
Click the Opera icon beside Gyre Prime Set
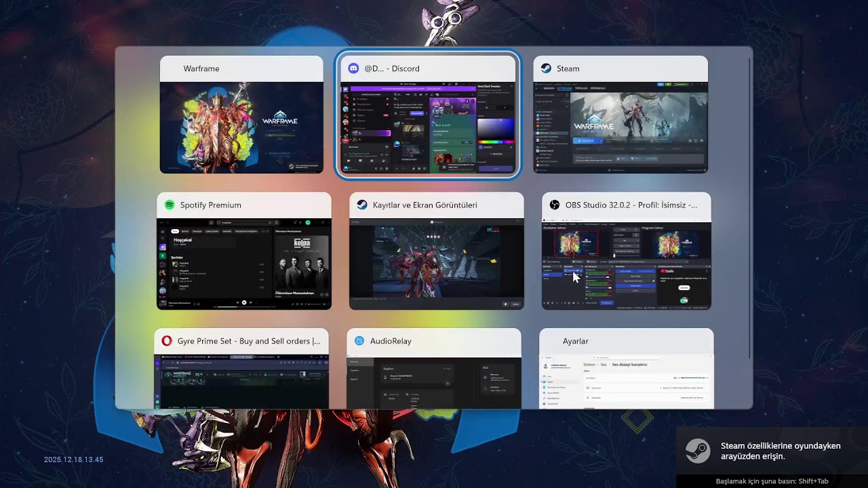pos(167,341)
